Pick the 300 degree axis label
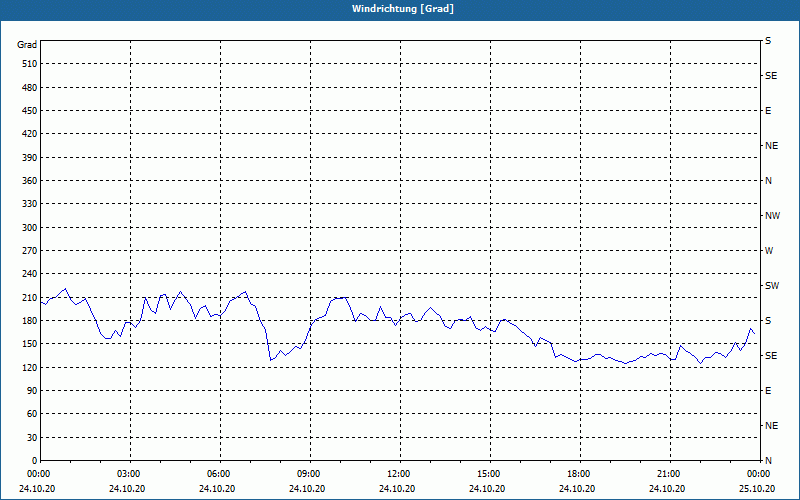 [30, 227]
